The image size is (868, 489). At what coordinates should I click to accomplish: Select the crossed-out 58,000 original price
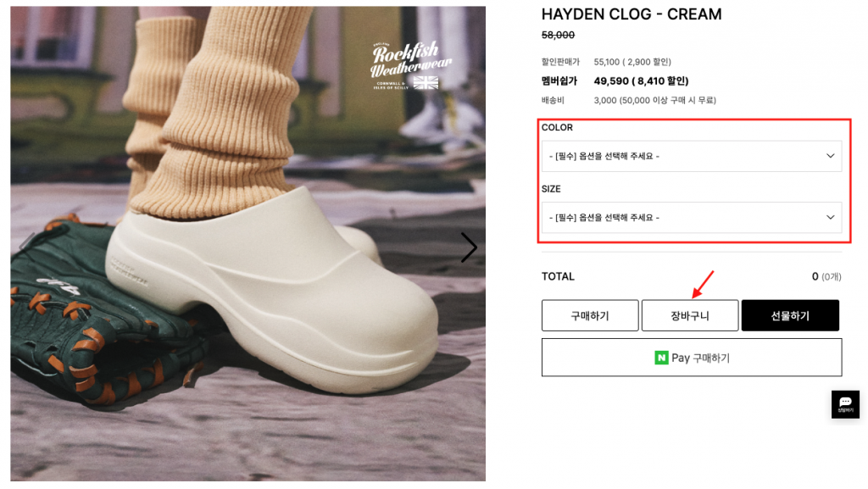coord(558,35)
